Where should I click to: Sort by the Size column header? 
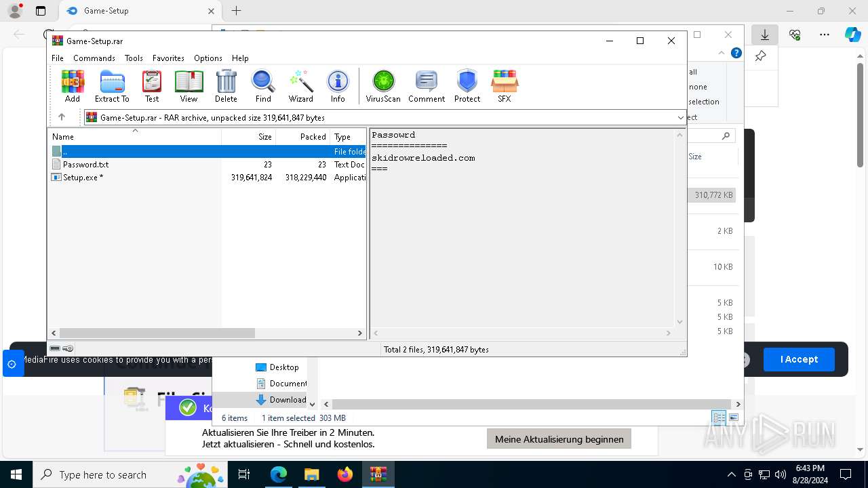point(249,137)
